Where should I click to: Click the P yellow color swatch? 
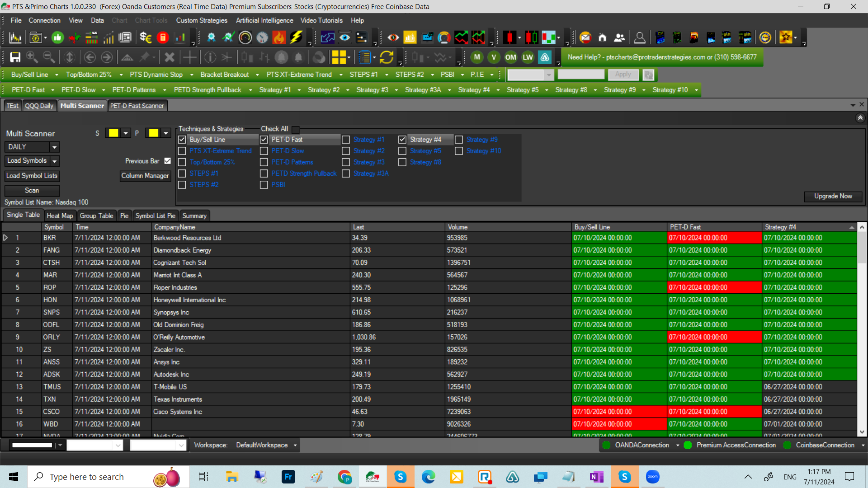click(154, 133)
